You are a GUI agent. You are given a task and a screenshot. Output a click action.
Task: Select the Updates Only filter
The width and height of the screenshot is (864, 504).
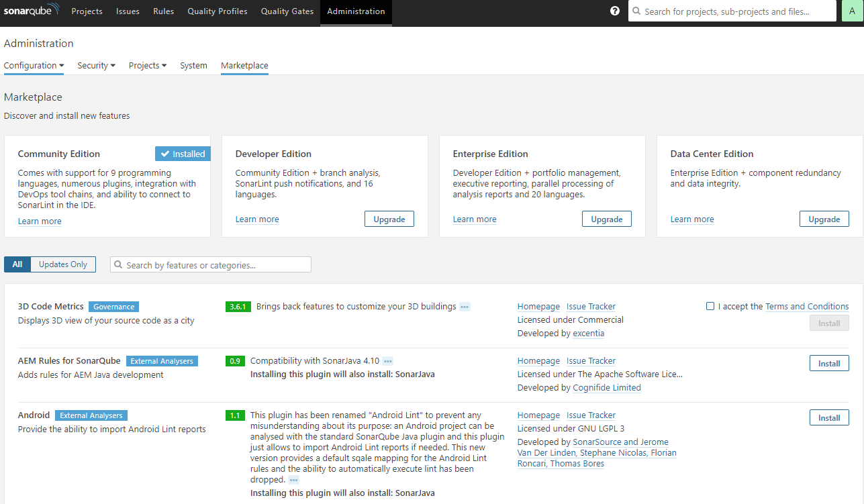(x=63, y=264)
